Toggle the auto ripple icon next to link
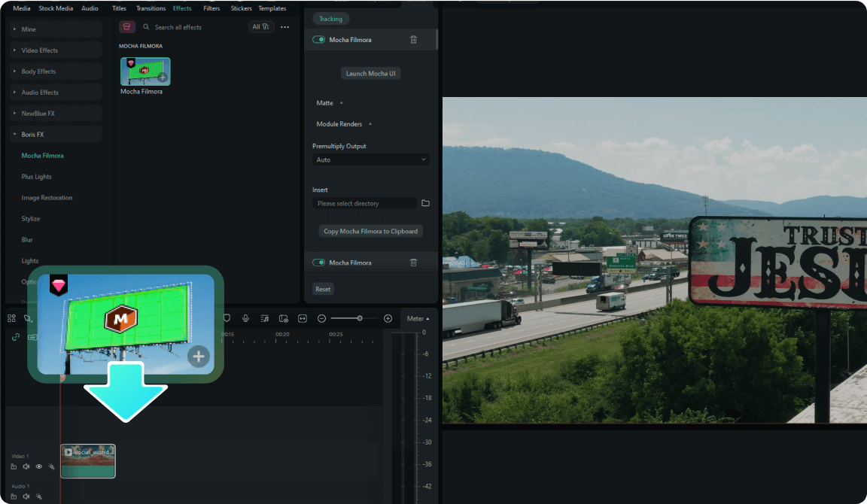 tap(32, 337)
